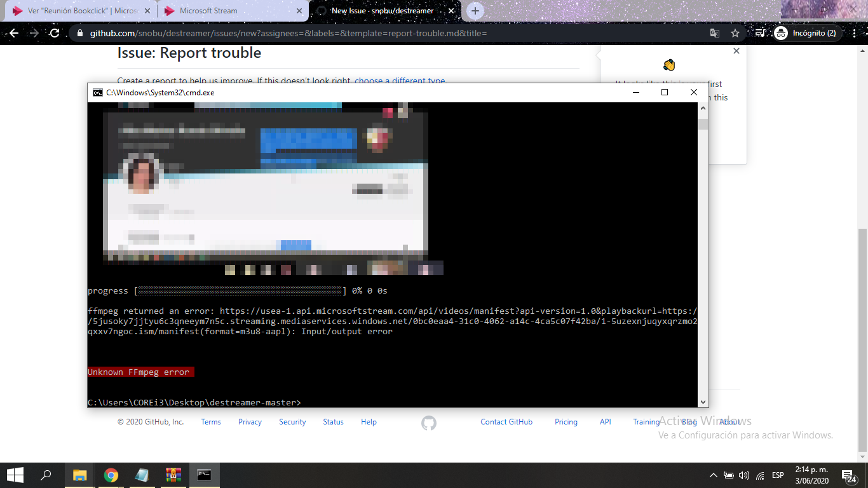Open a new Chrome tab with plus button

(475, 11)
